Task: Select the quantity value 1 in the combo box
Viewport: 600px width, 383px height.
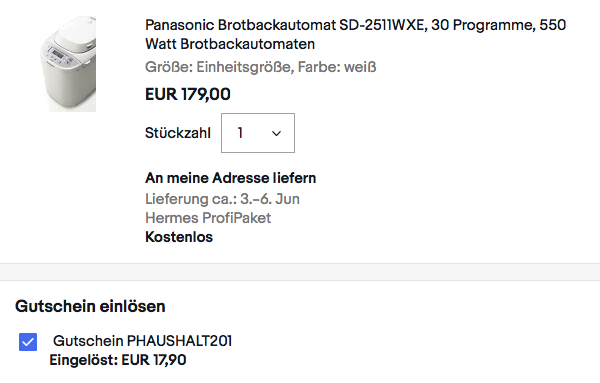Action: [x=240, y=133]
